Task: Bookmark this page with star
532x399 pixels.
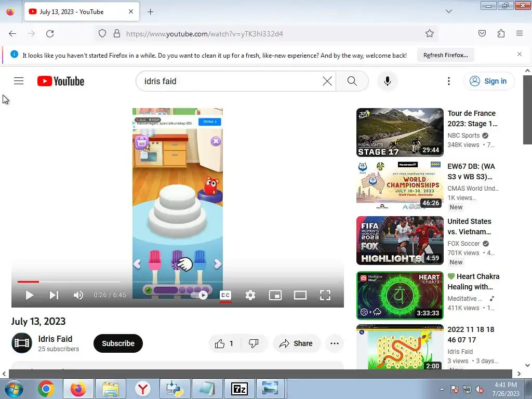Action: click(x=430, y=33)
